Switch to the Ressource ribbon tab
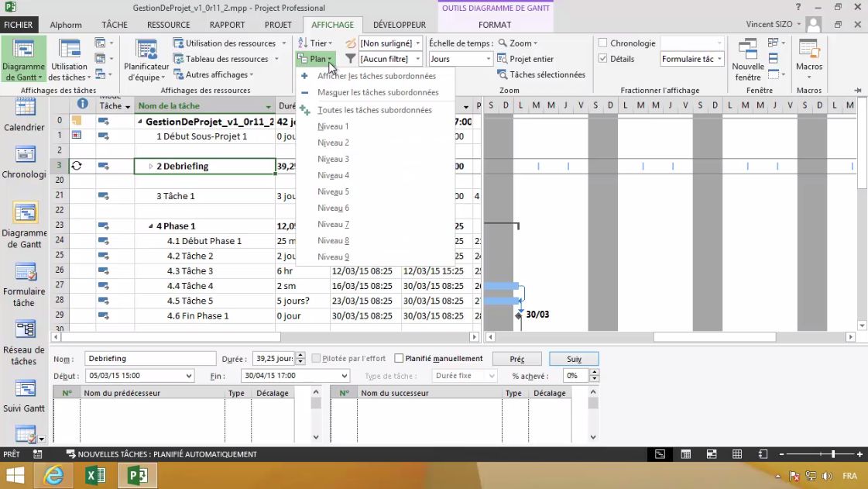Viewport: 868px width, 489px height. pyautogui.click(x=167, y=24)
